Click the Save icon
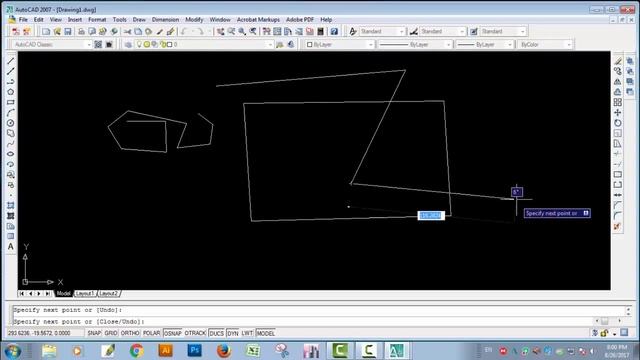Screen dimensions: 640x360 pyautogui.click(x=68, y=31)
